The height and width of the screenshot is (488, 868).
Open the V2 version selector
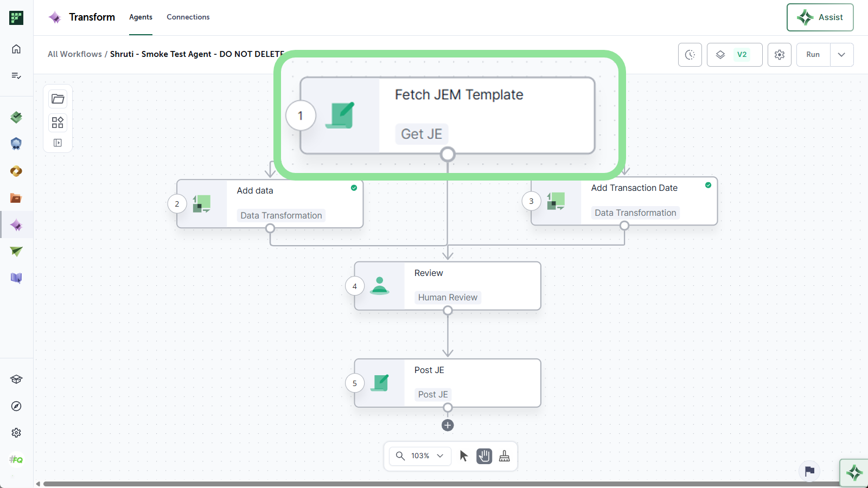coord(735,55)
